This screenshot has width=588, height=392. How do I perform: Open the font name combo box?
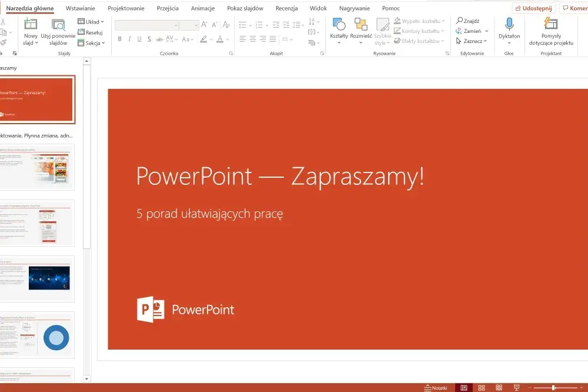(x=146, y=25)
